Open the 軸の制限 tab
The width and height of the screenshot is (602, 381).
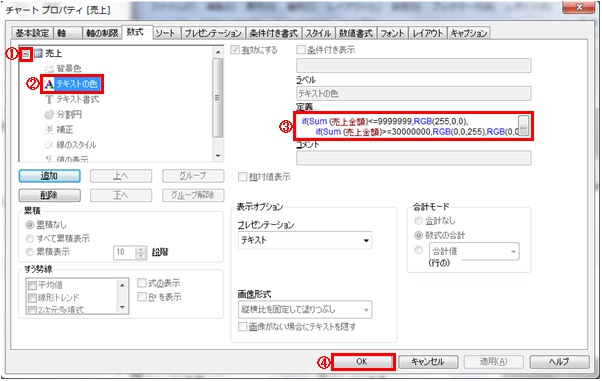[x=102, y=33]
